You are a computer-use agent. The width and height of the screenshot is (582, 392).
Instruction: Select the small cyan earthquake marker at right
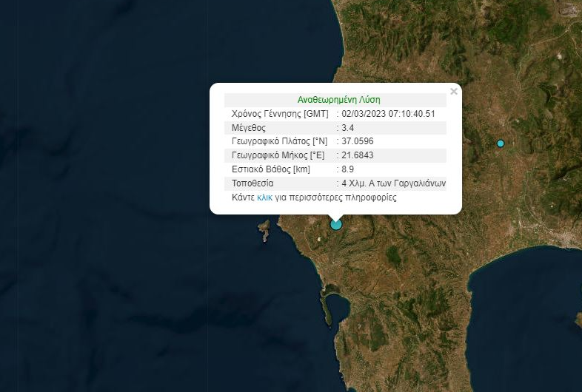501,143
